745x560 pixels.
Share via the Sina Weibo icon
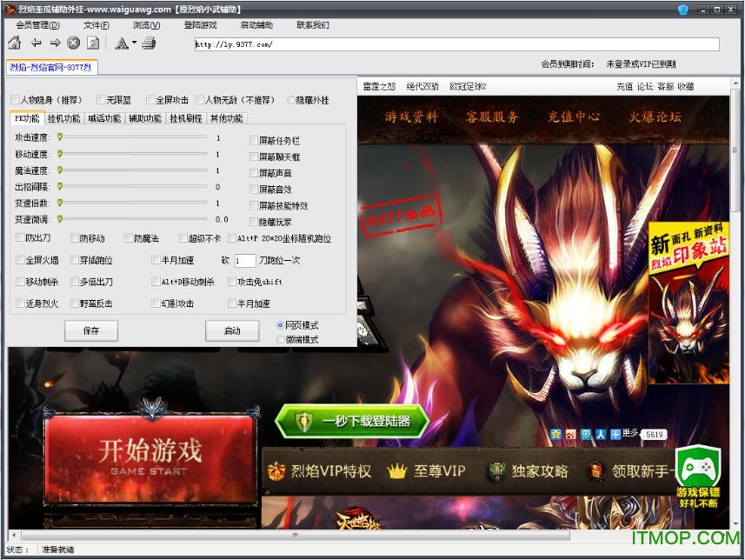click(570, 434)
